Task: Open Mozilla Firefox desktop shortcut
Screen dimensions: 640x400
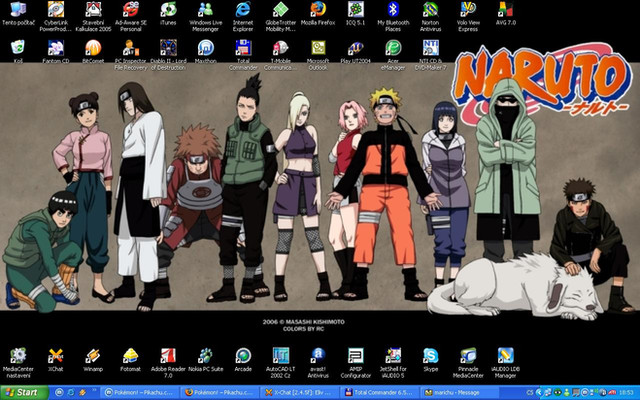Action: (318, 14)
